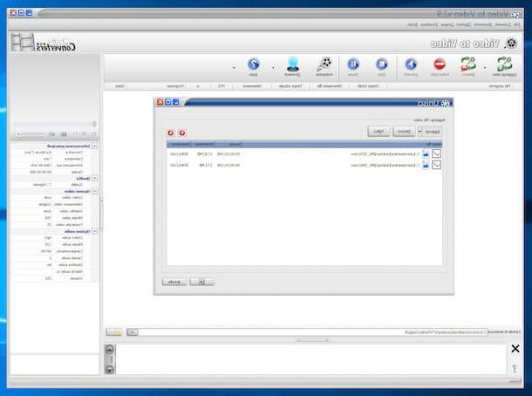Click duration value of first file row
Screen dimensions: 532x396
point(228,154)
